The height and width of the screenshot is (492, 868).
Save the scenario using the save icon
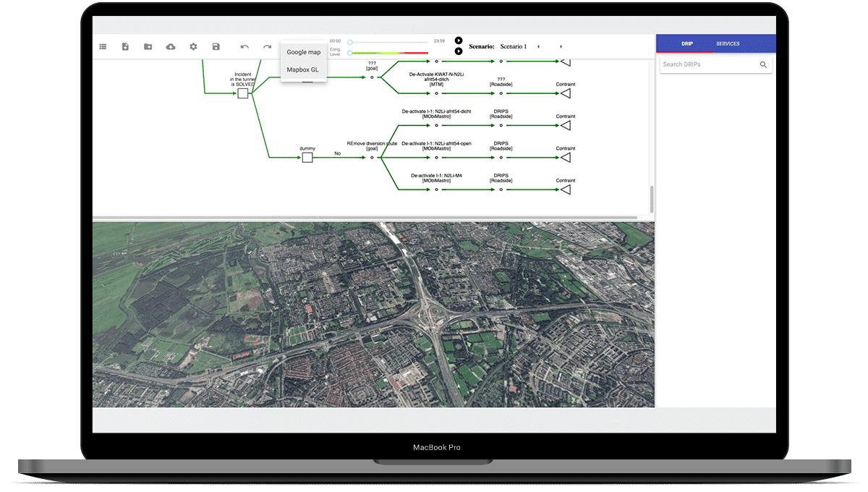point(216,46)
